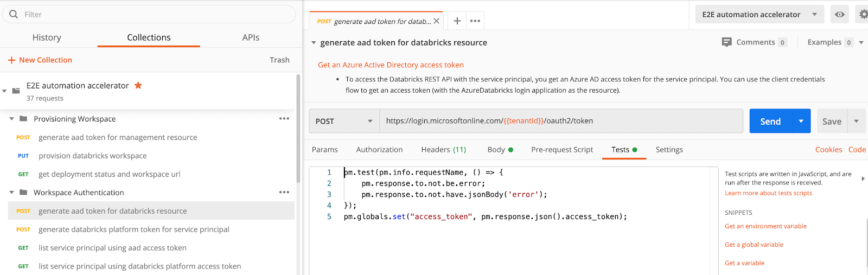Open the manage environments gear icon
Viewport: 868px width, 275px height.
pyautogui.click(x=863, y=15)
